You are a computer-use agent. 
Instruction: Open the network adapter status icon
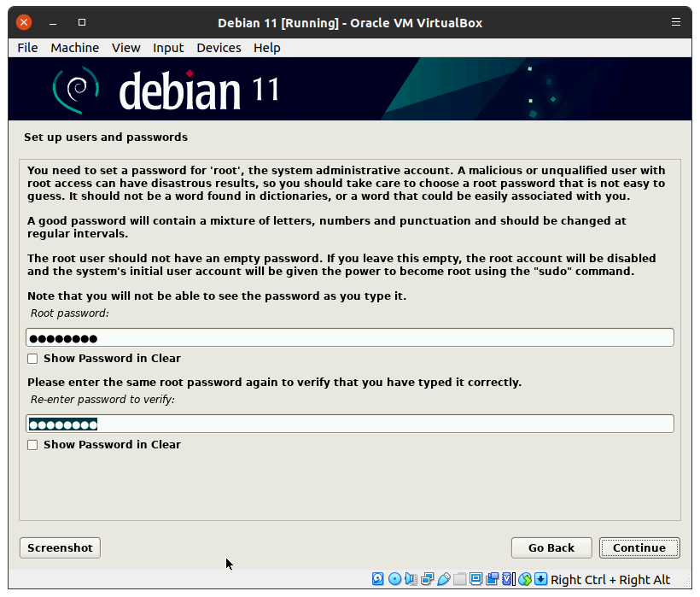pos(427,579)
